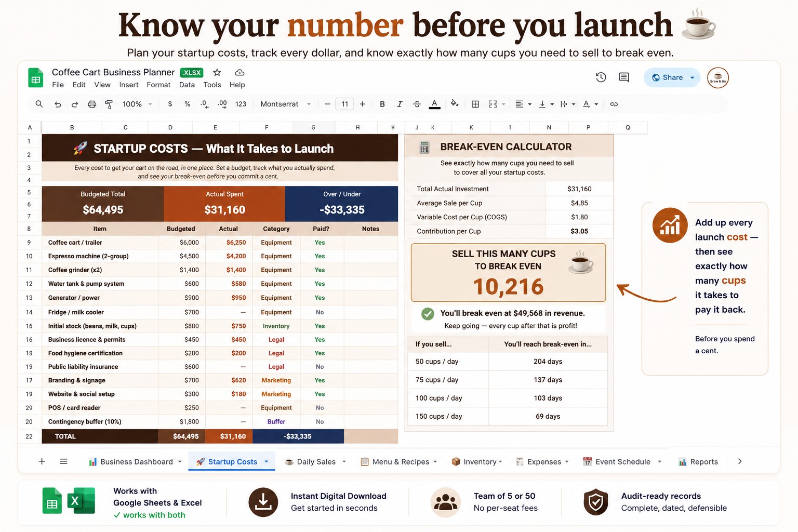Format as currency
Viewport: 798px width, 532px height.
170,104
